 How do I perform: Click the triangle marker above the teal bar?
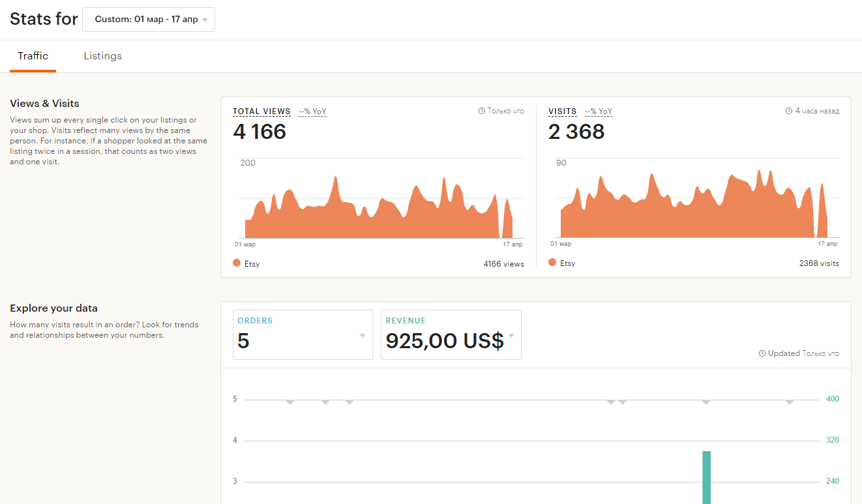[706, 402]
